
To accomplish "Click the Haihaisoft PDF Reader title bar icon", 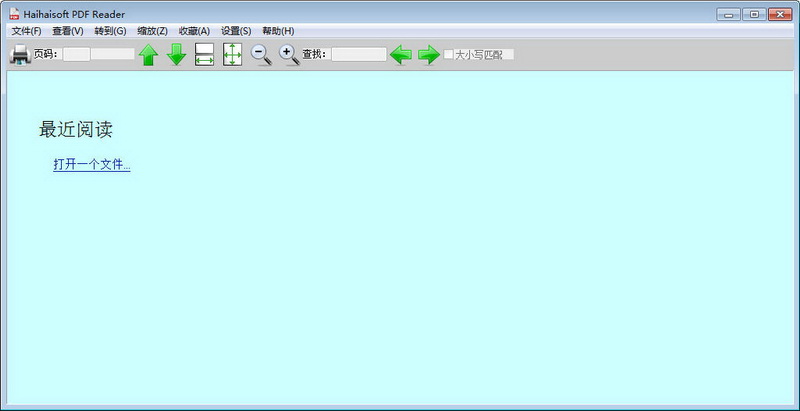I will tap(14, 14).
